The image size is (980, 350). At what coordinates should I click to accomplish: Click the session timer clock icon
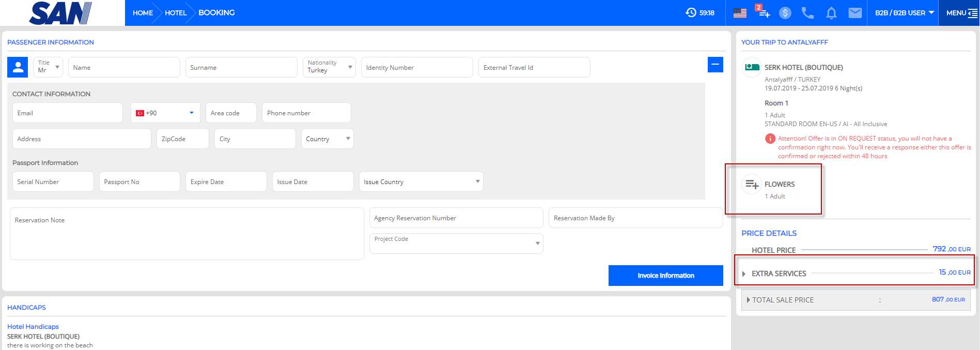691,12
